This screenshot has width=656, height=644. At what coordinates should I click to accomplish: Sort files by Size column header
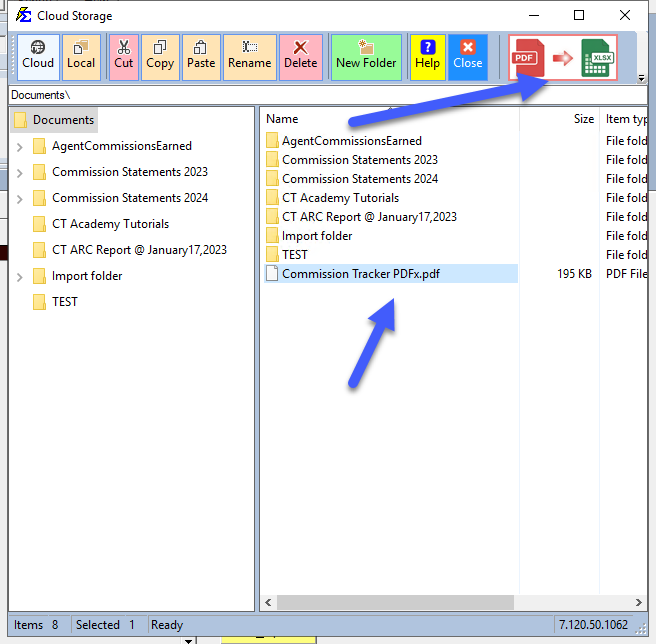pos(583,119)
